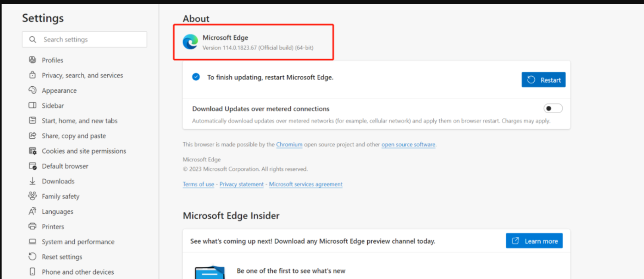The image size is (644, 279).
Task: Focus the Search settings field
Action: (84, 39)
